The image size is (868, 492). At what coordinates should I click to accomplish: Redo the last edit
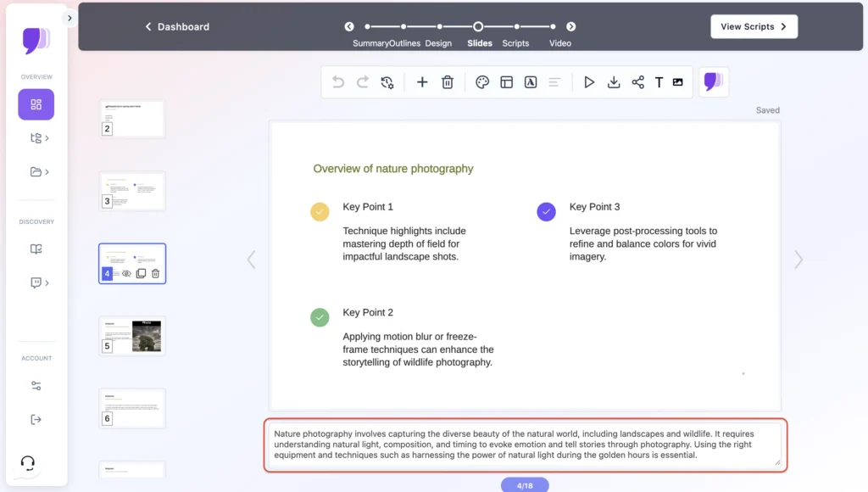pos(363,82)
